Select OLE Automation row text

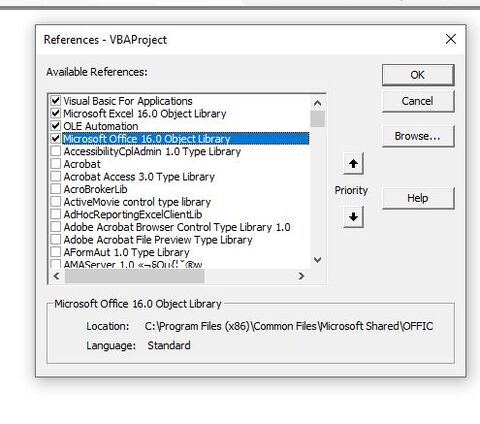point(101,126)
